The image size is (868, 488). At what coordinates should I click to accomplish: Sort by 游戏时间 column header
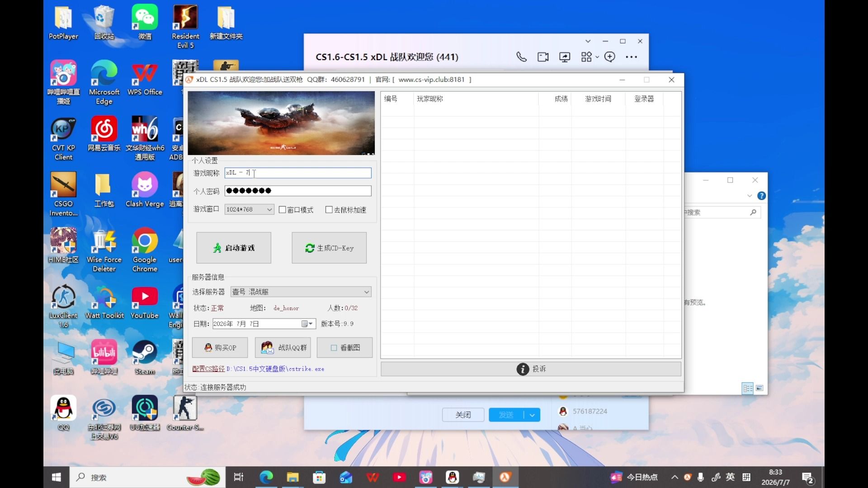tap(598, 99)
